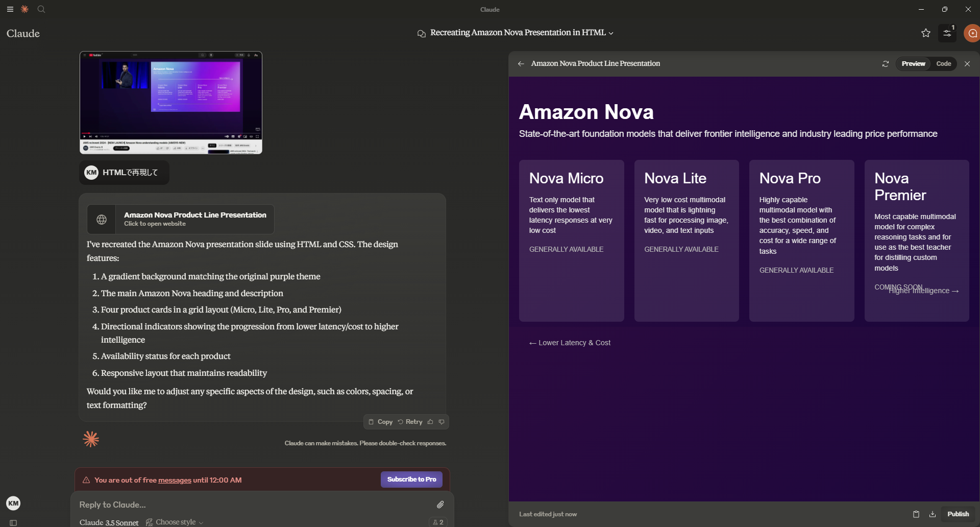Click the Claude starburst below the response
This screenshot has height=527, width=980.
tap(91, 439)
